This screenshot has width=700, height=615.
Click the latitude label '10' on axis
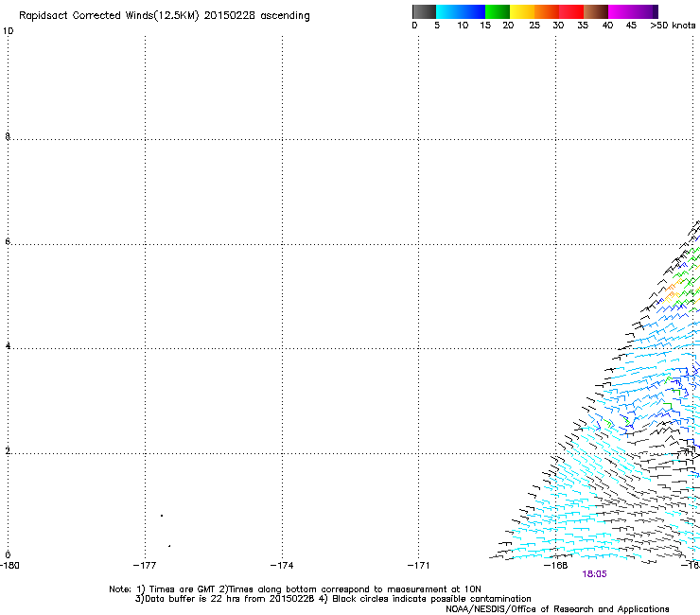pyautogui.click(x=8, y=31)
